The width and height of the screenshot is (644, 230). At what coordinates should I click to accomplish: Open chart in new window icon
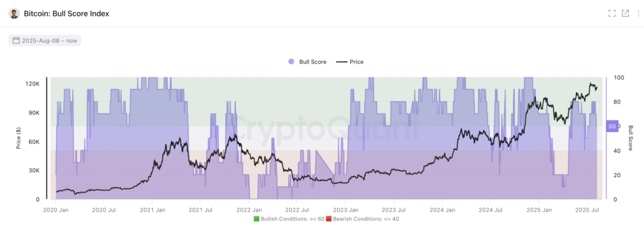click(626, 14)
